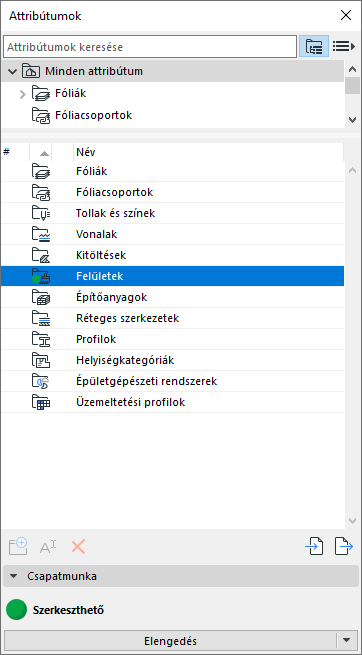Click the New folder icon

pos(18,546)
